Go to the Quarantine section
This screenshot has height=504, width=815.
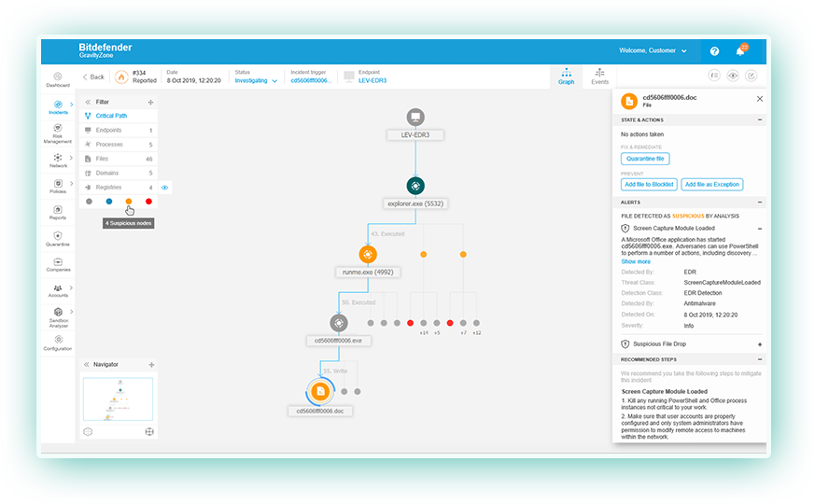coord(58,239)
